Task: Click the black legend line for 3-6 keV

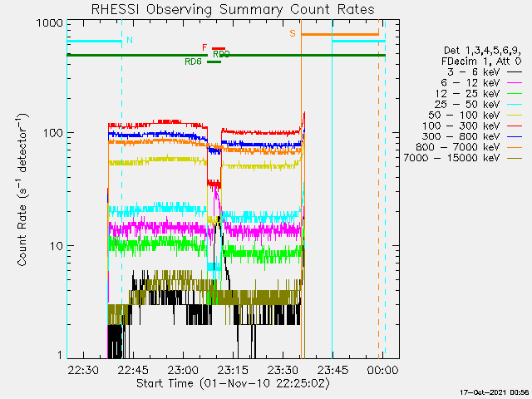Action: point(515,72)
